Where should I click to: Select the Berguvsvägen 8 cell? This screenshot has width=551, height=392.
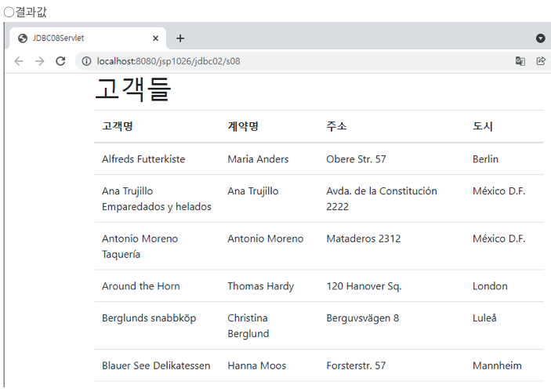click(x=362, y=318)
